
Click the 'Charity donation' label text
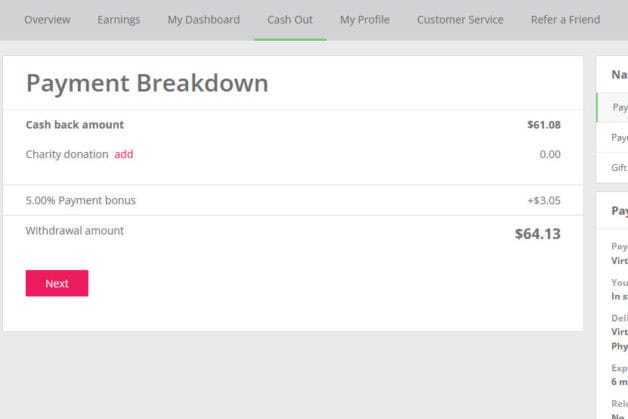(67, 155)
